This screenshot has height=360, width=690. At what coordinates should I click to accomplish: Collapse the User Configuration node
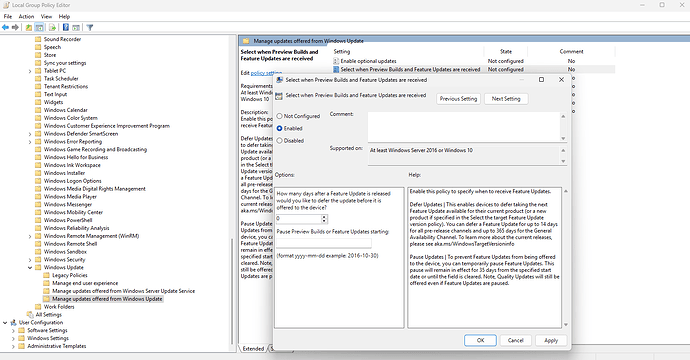[5, 323]
